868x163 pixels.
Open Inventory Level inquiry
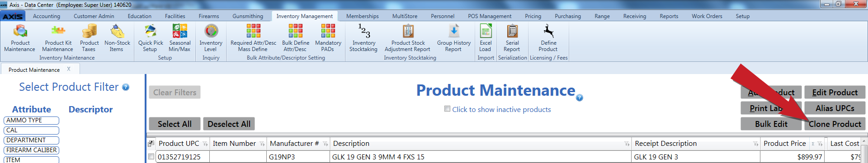click(x=211, y=38)
